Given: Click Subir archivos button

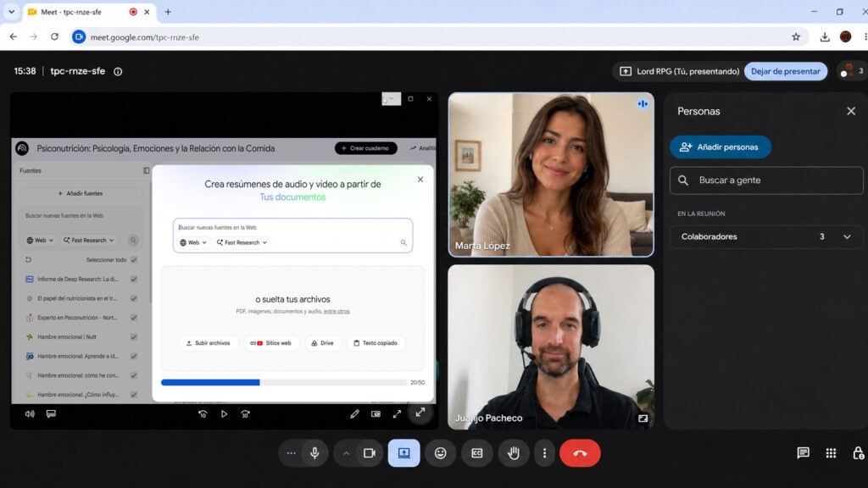Looking at the screenshot, I should pos(209,343).
